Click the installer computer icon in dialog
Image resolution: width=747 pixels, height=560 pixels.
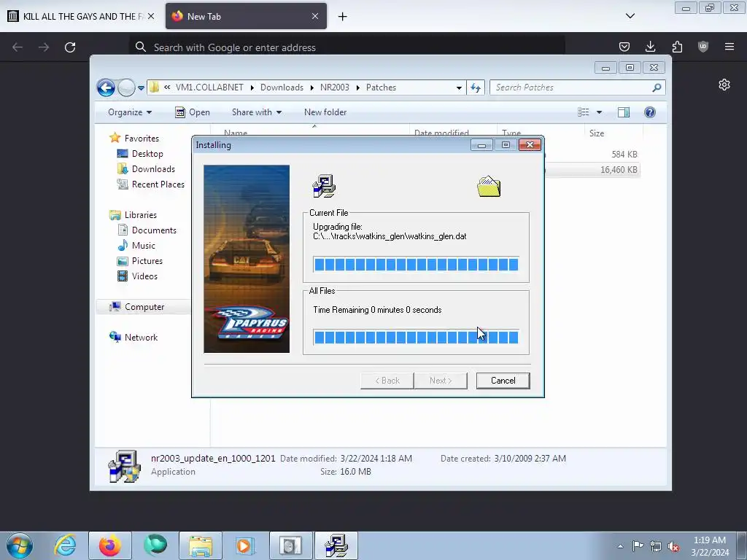click(324, 186)
